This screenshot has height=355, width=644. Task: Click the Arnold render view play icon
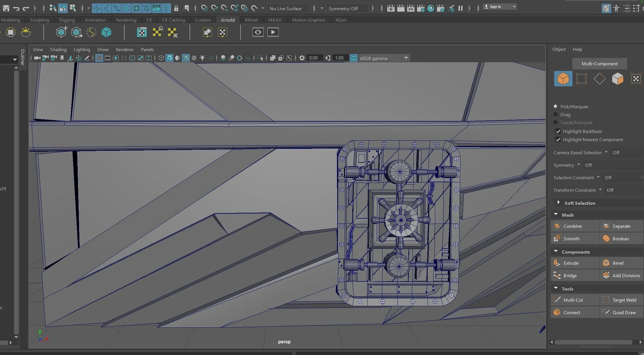point(273,32)
